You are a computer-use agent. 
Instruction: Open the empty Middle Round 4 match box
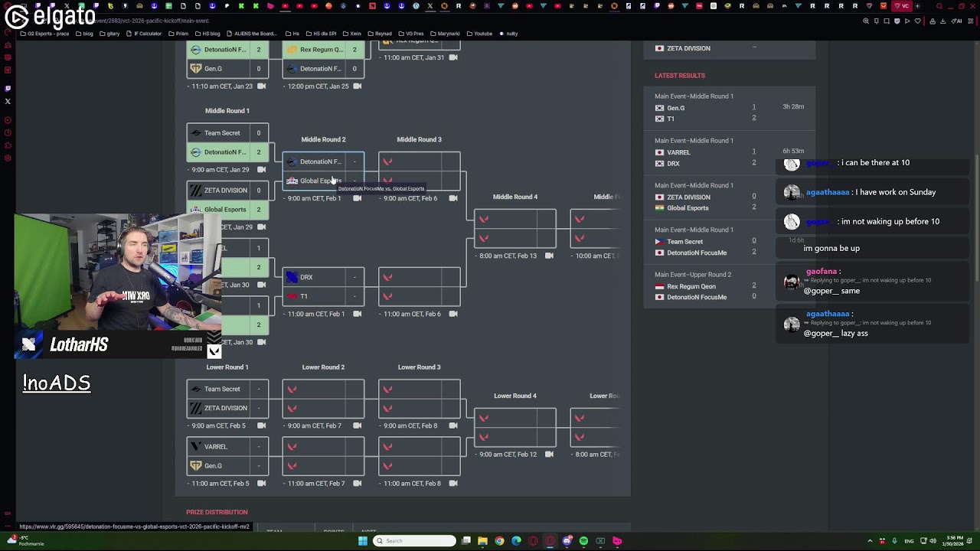pos(514,229)
